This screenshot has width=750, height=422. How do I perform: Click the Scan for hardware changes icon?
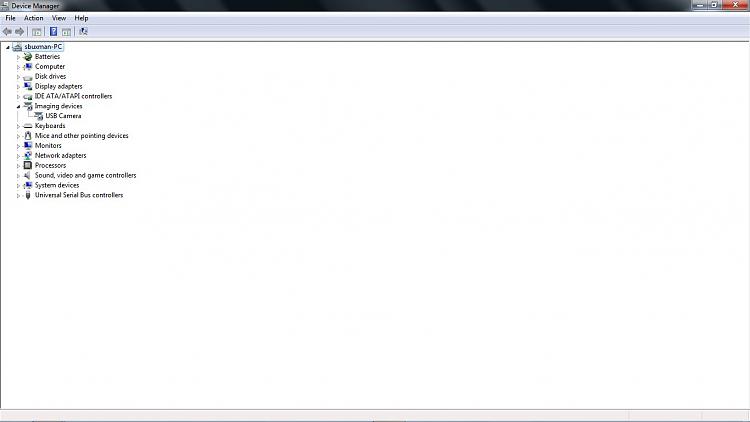(x=83, y=32)
